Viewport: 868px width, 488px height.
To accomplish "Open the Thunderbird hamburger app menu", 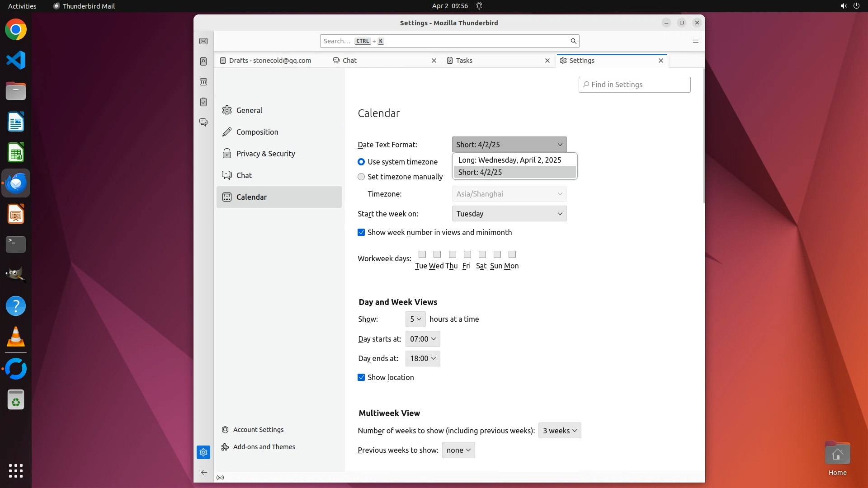I will click(695, 41).
